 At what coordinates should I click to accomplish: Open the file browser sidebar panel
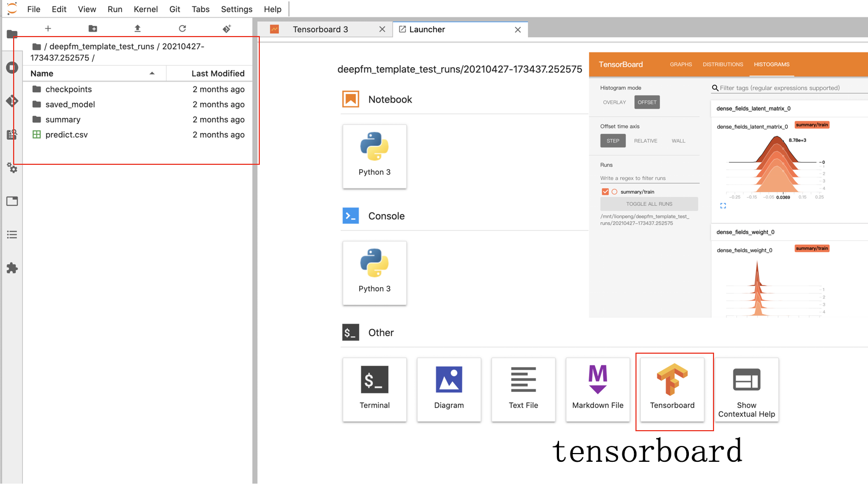(x=12, y=34)
